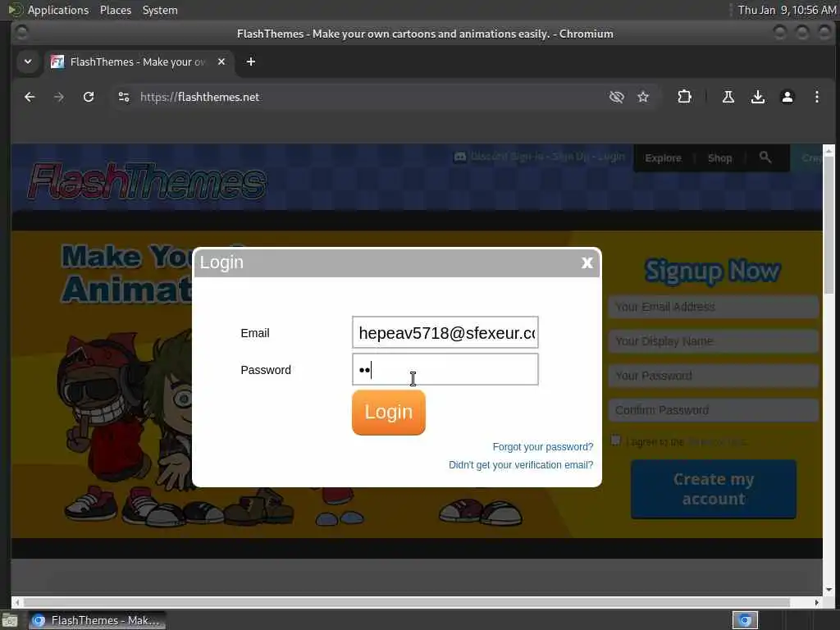Open the Extensions puzzle icon
The image size is (840, 630).
[x=684, y=97]
